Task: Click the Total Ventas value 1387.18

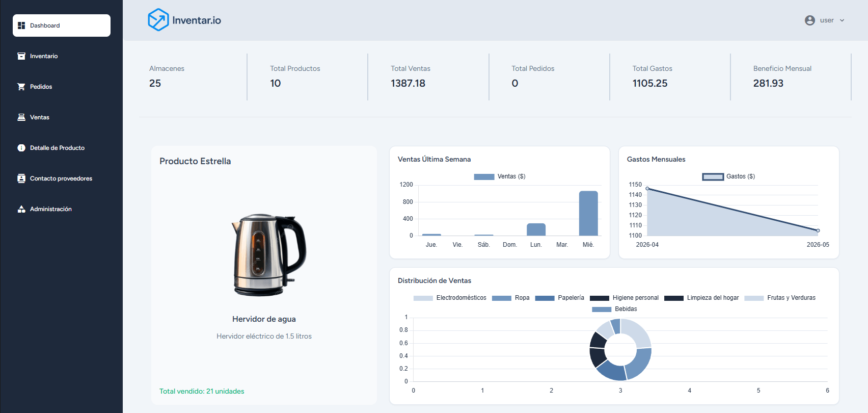Action: 408,83
